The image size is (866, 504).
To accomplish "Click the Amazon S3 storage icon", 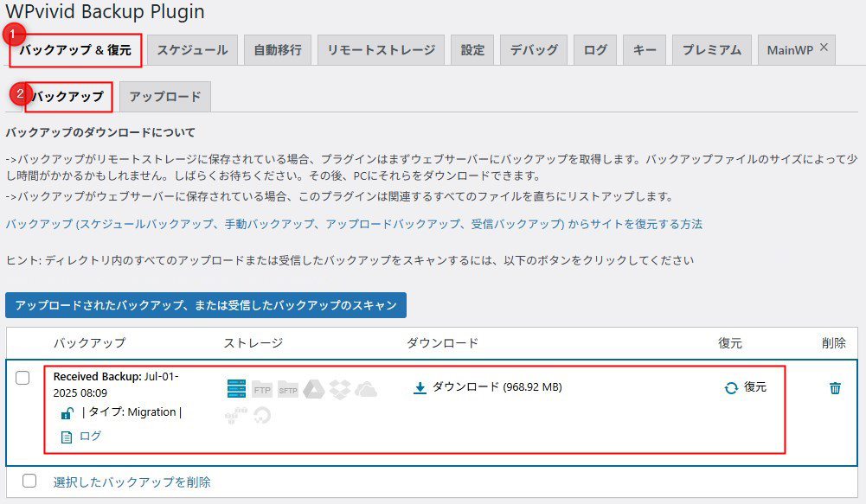I will pyautogui.click(x=236, y=415).
